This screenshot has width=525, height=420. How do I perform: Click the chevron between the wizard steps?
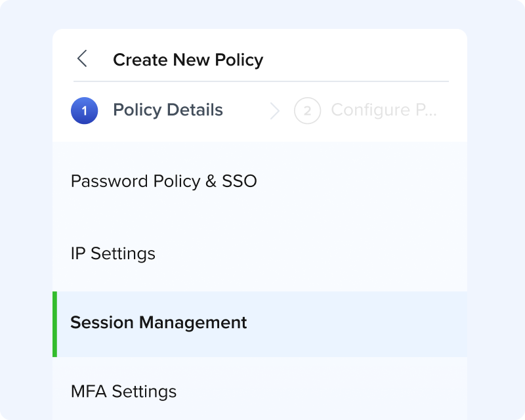tap(274, 111)
